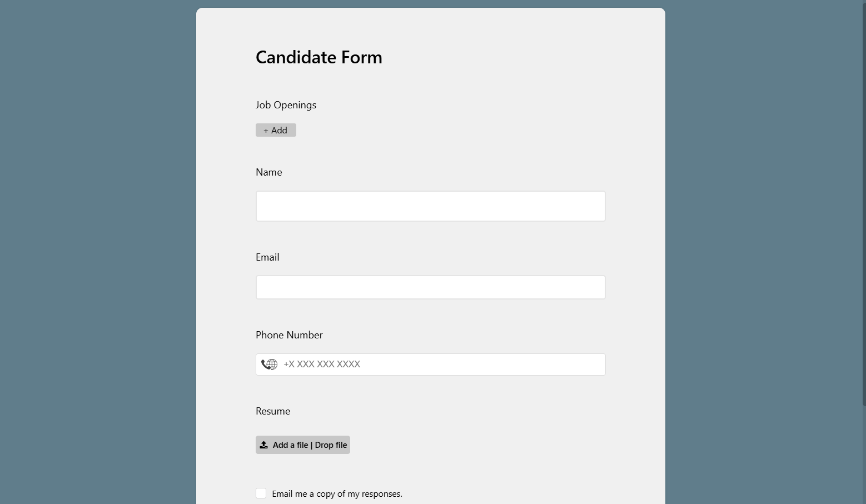Click the blue-gray page background left of form
866x504 pixels.
coord(97,250)
